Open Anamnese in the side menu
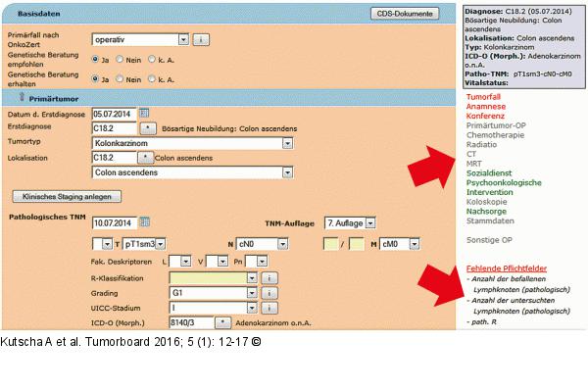 (486, 107)
